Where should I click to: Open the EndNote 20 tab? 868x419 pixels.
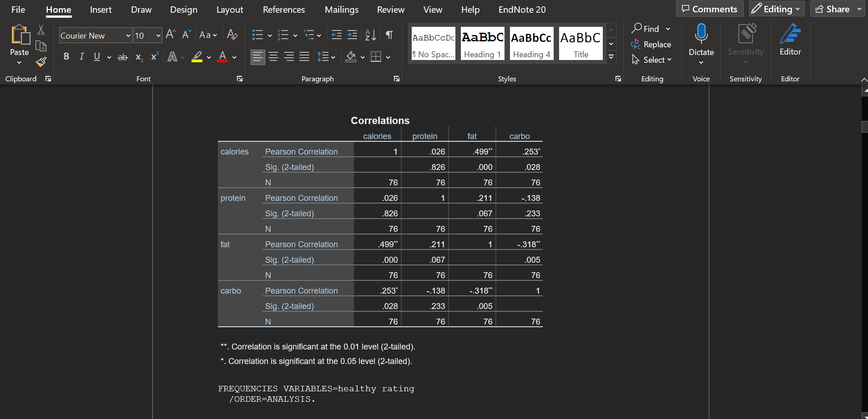tap(522, 10)
